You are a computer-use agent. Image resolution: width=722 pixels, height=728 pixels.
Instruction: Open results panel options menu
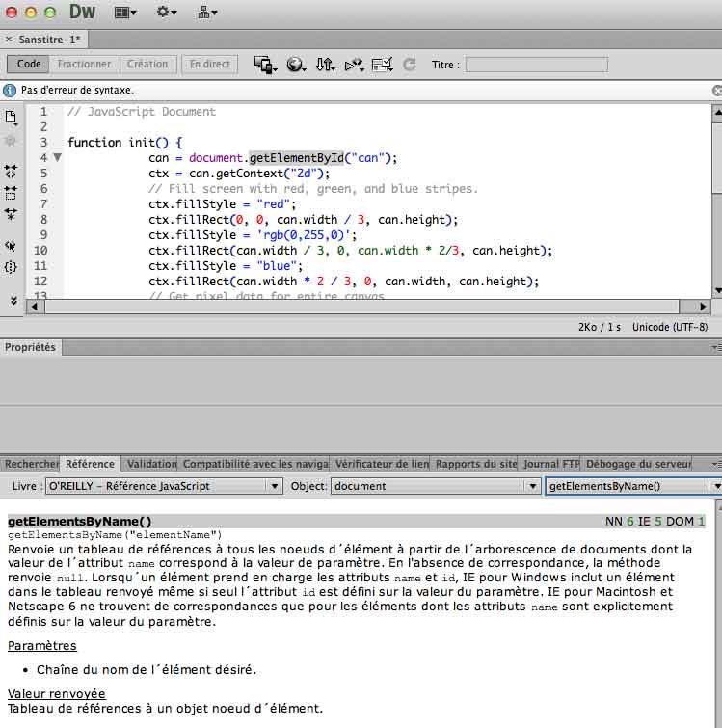click(716, 464)
